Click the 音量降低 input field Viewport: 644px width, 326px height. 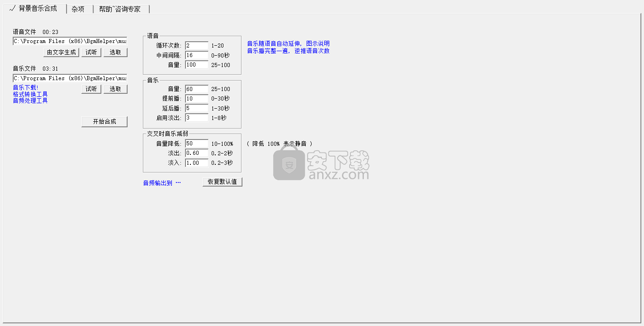[x=197, y=144]
